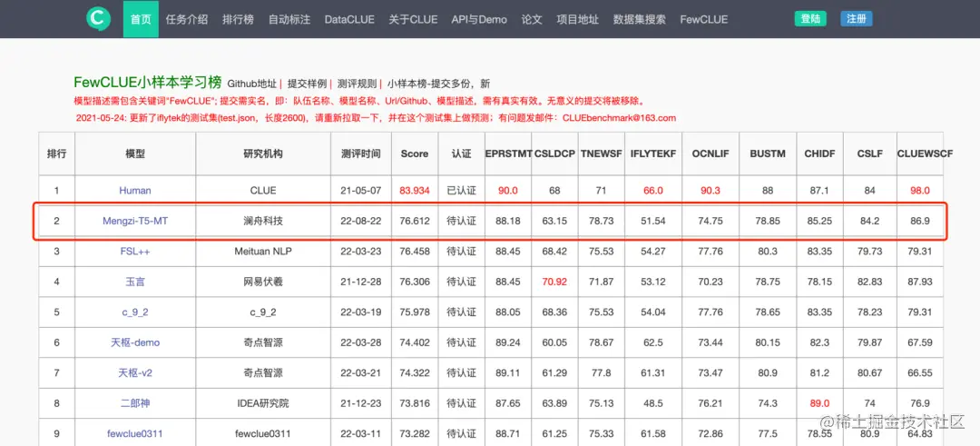Click the CSLDCP column header
This screenshot has height=446, width=980.
554,154
